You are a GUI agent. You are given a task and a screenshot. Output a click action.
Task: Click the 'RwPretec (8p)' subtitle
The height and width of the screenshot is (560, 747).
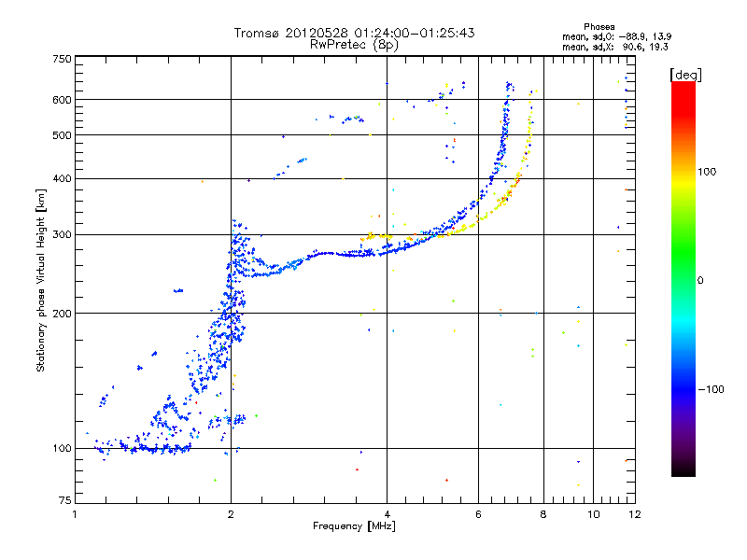(354, 45)
